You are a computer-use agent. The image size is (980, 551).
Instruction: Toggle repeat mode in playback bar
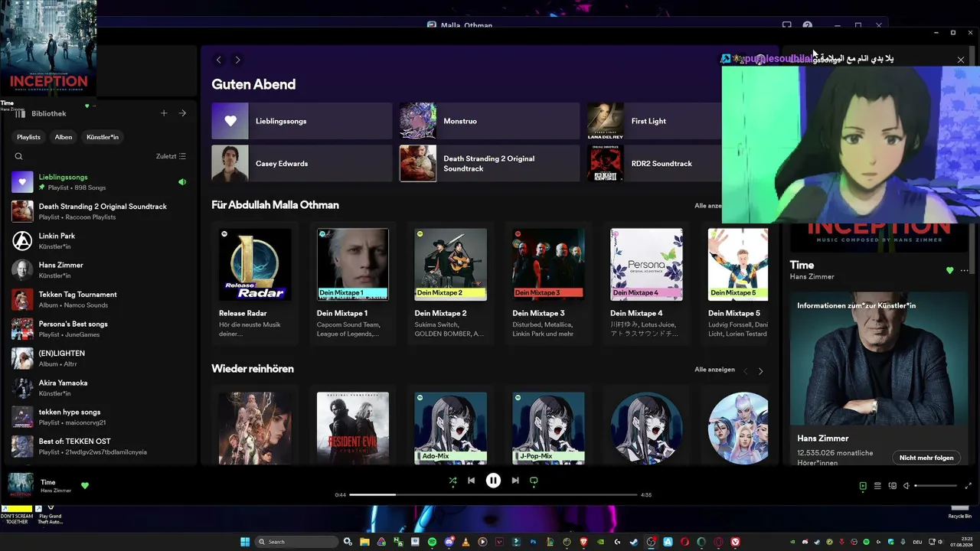[534, 481]
